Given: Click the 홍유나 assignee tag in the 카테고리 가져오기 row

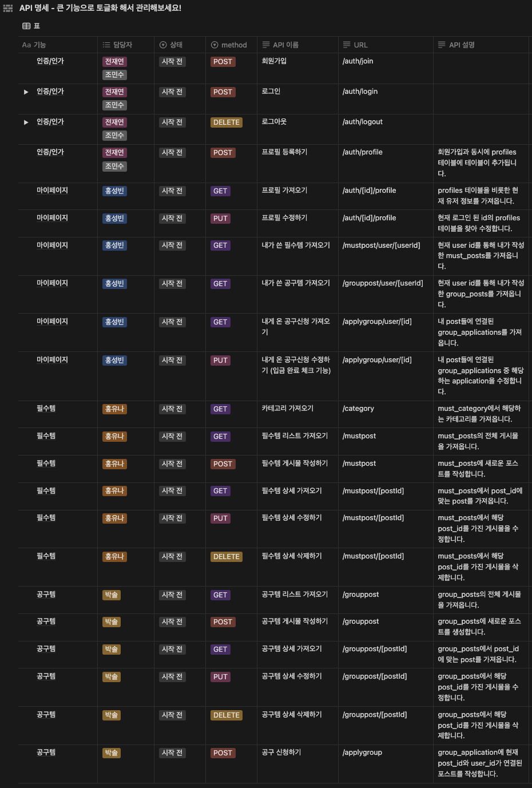Looking at the screenshot, I should (x=114, y=409).
